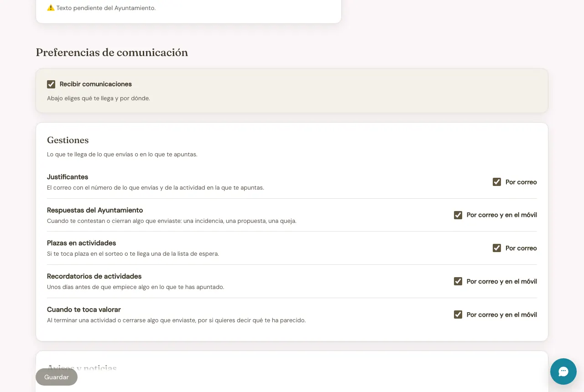Screen dimensions: 584x392
Task: Click the description 'Unos días antes de que empiece'
Action: coord(136,287)
